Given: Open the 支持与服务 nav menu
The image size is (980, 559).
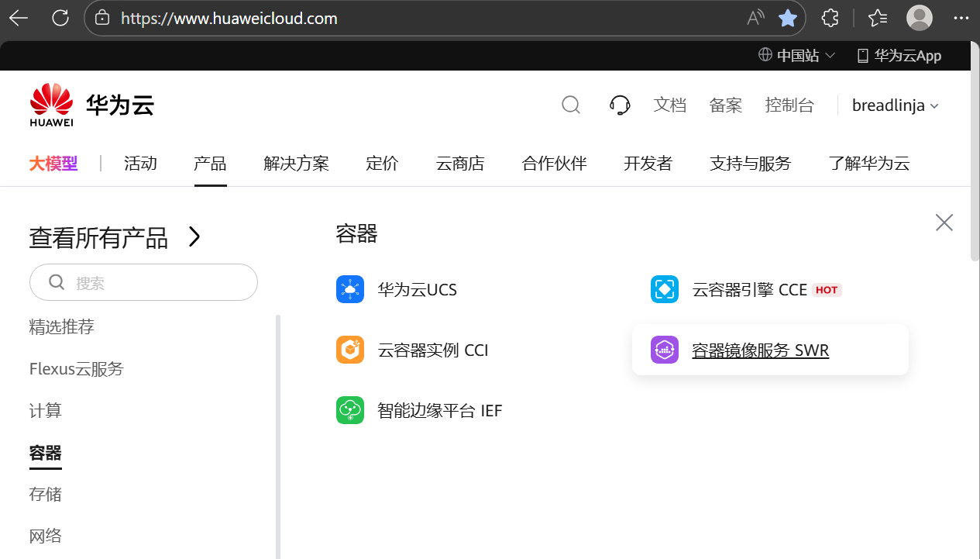Looking at the screenshot, I should 750,164.
